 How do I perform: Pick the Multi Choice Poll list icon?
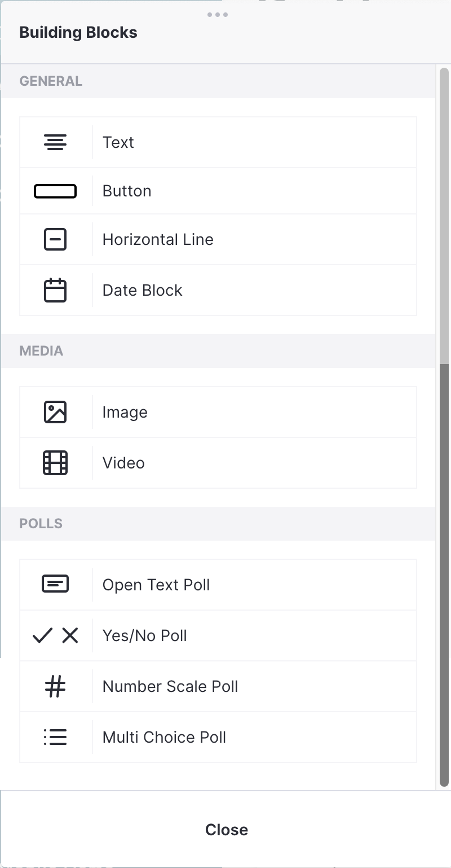[55, 737]
